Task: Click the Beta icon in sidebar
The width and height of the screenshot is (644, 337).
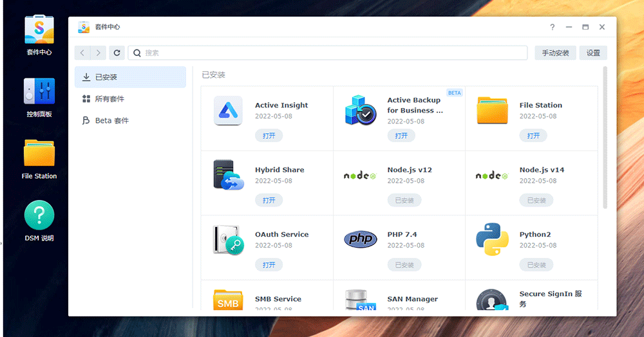Action: [86, 120]
